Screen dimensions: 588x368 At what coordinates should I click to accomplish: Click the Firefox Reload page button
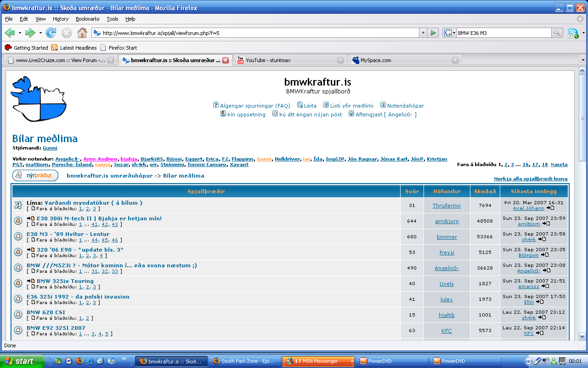tap(51, 33)
